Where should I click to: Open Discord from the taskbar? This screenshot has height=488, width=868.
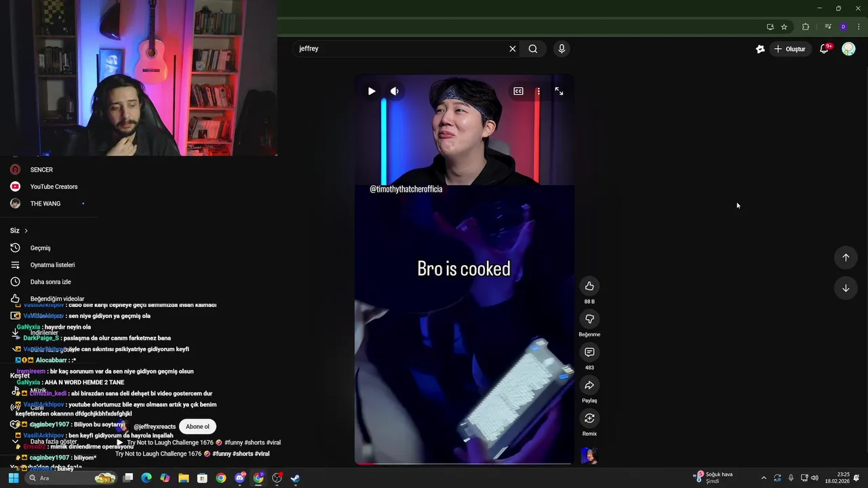[x=239, y=478]
